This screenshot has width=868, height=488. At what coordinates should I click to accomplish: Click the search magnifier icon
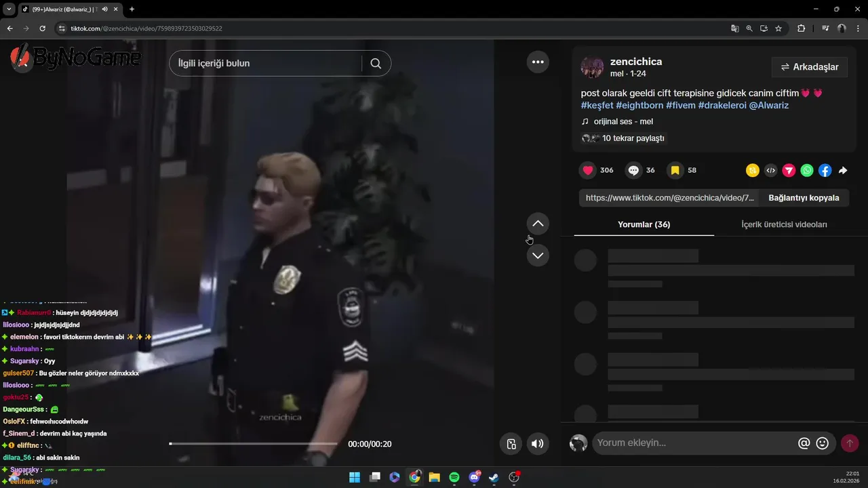click(x=376, y=63)
